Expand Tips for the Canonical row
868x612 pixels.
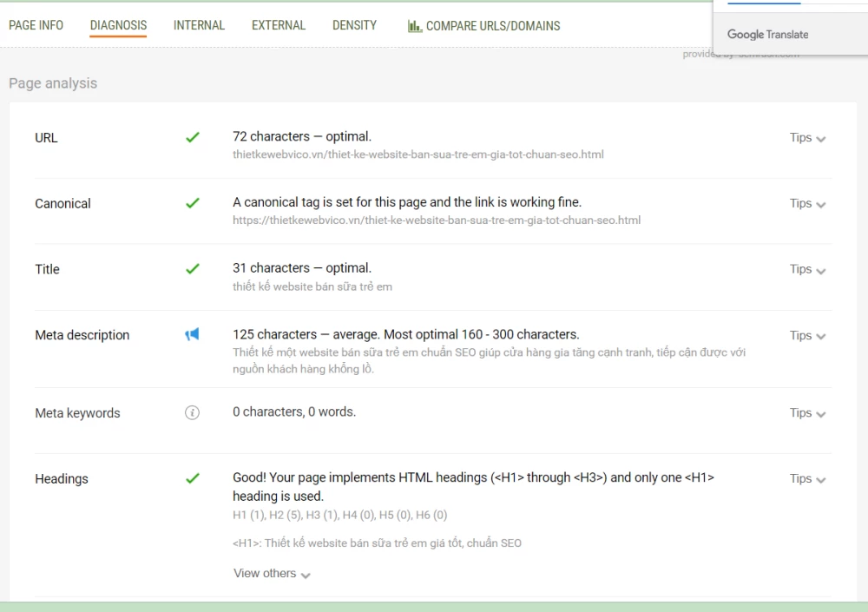(807, 204)
